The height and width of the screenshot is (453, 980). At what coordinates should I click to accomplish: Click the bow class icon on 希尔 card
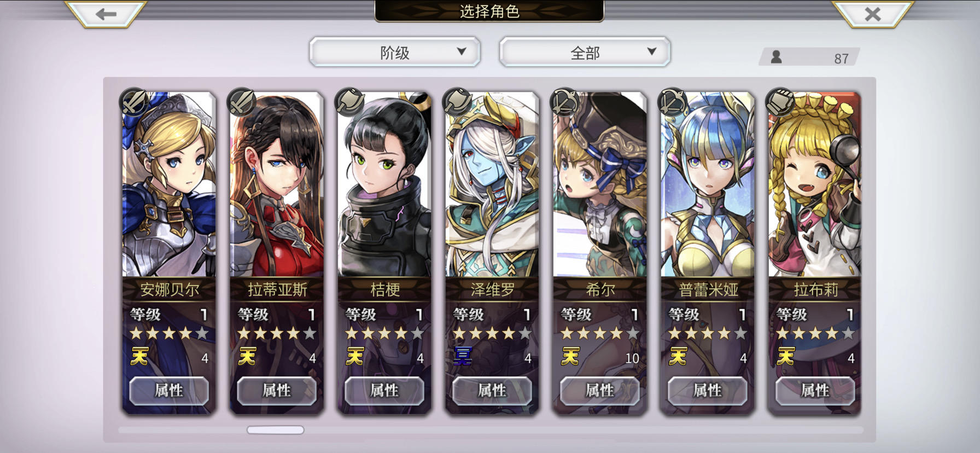(564, 101)
